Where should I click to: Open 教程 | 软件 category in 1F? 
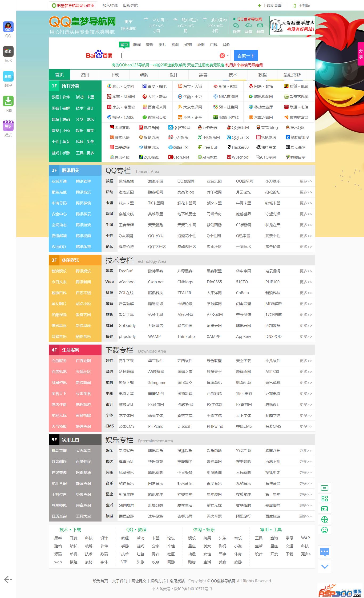[x=61, y=97]
